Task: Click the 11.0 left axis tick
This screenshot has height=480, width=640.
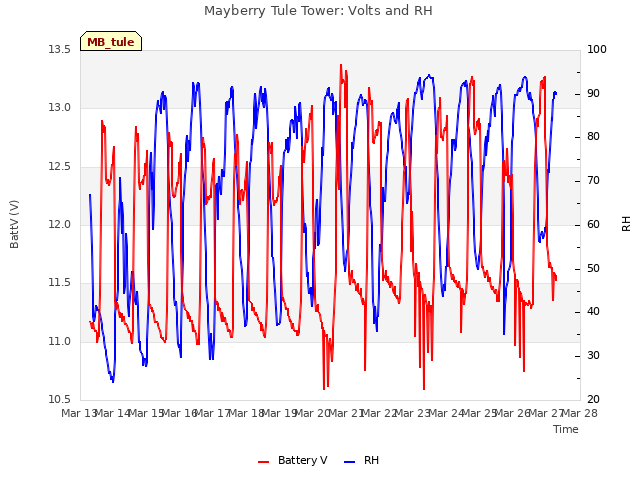Action: [60, 341]
